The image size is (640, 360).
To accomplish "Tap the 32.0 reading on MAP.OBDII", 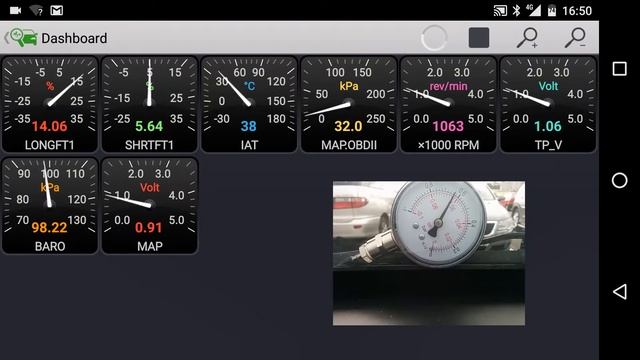I will coord(348,126).
